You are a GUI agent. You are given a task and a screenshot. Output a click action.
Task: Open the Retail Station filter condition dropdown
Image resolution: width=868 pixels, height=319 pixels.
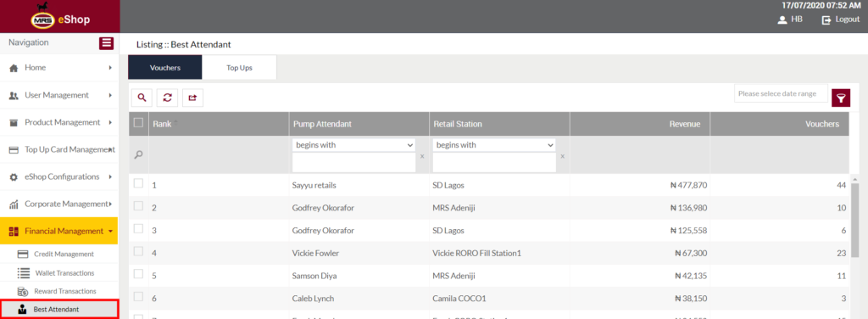pyautogui.click(x=494, y=145)
